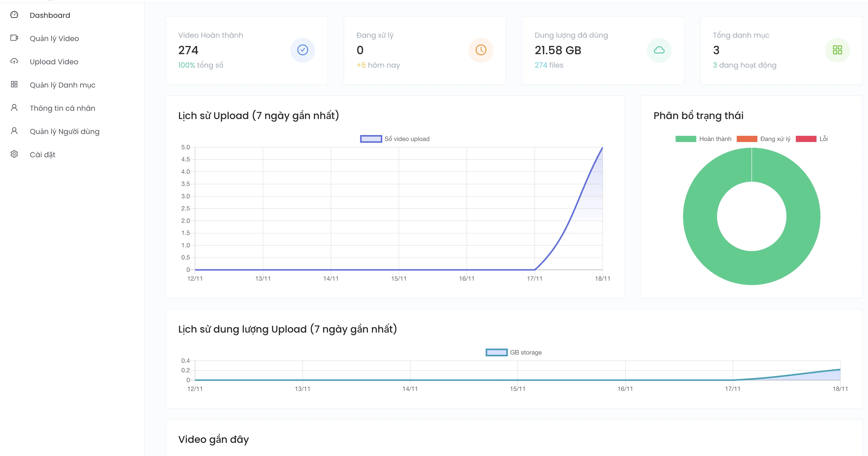Image resolution: width=868 pixels, height=456 pixels.
Task: Click the blue checkmark icon on Video Hoàn thành card
Action: click(x=302, y=50)
